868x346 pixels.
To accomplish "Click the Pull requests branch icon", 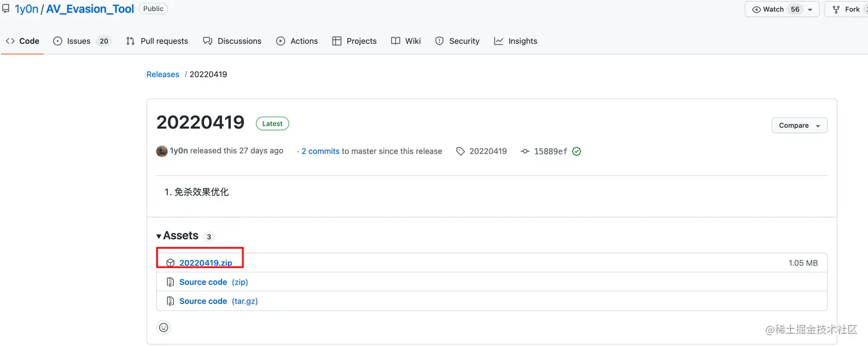I will (130, 41).
